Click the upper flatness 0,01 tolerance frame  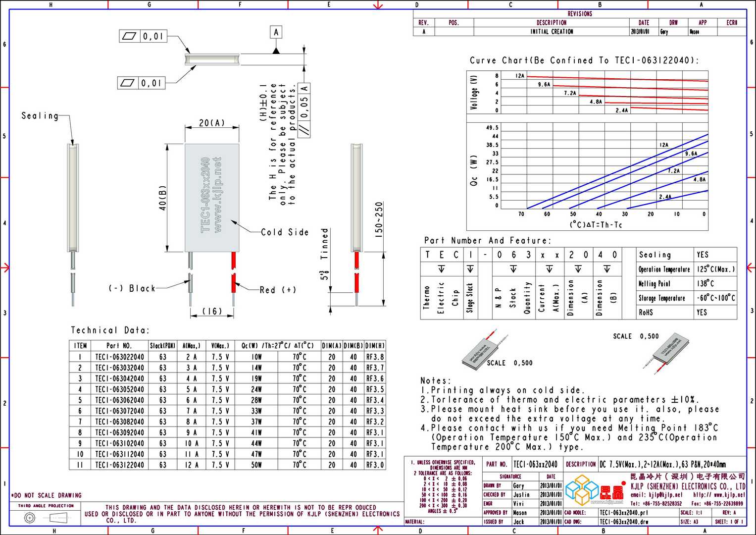click(143, 36)
